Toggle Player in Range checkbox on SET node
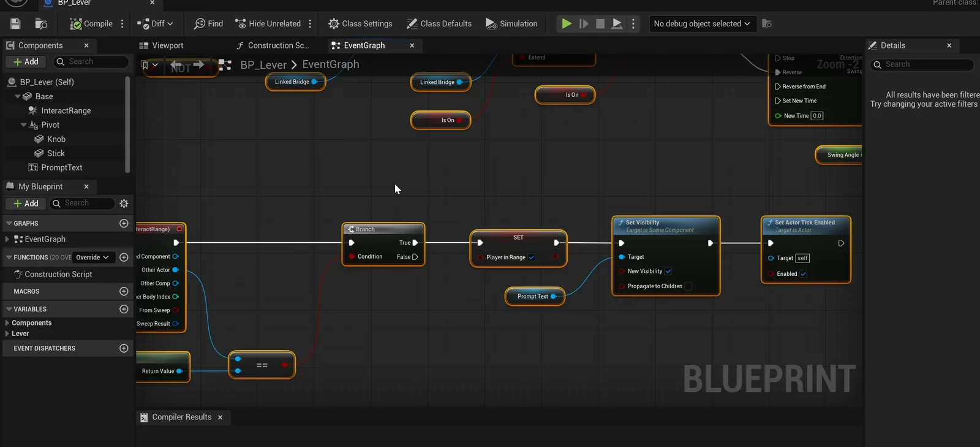The height and width of the screenshot is (447, 980). [x=532, y=258]
